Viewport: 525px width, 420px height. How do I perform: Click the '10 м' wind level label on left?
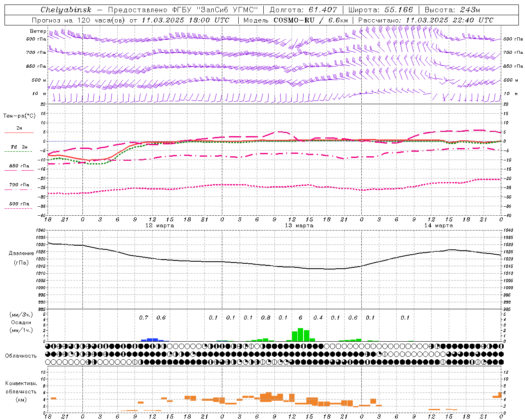click(x=39, y=94)
